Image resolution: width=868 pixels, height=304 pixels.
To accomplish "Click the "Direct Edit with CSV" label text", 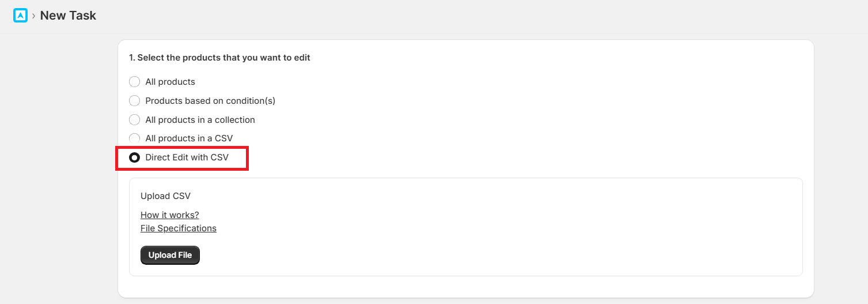I will (x=187, y=157).
